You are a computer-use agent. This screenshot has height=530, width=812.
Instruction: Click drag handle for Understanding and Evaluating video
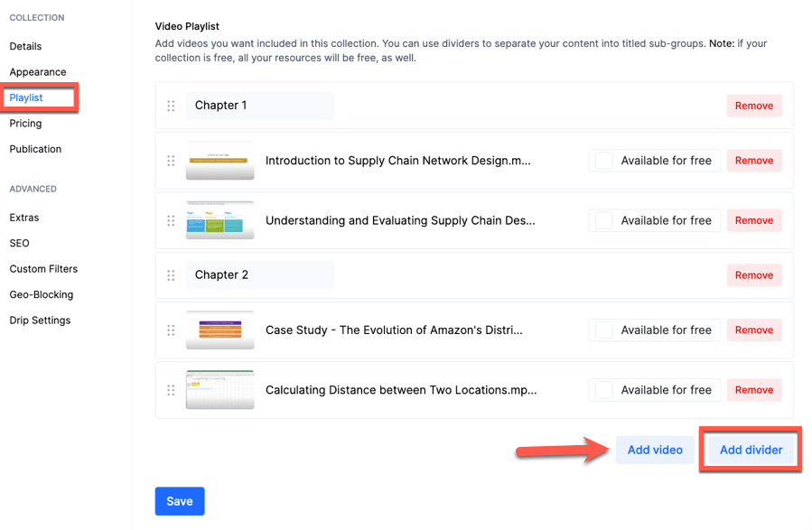(171, 220)
